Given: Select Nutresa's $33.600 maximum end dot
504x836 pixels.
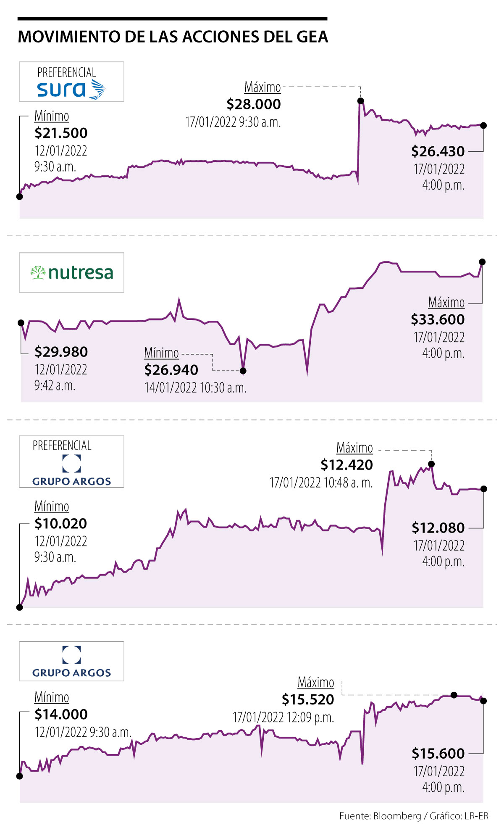Looking at the screenshot, I should click(x=482, y=262).
